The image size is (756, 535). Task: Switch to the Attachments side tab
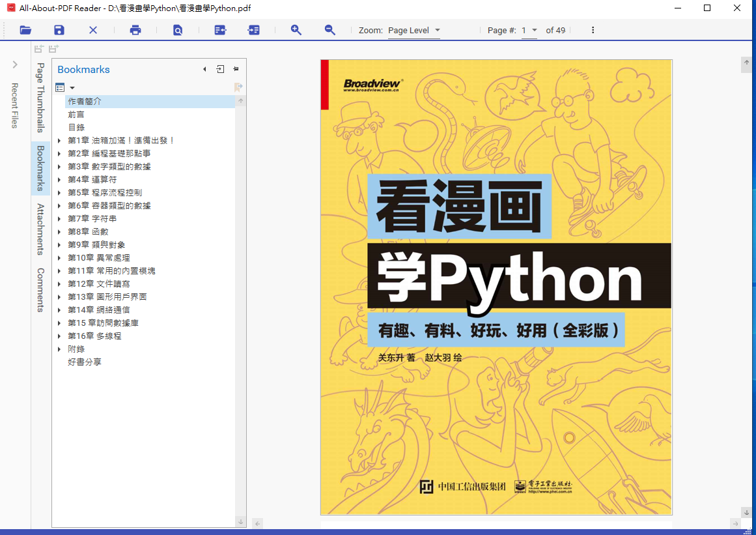(40, 229)
